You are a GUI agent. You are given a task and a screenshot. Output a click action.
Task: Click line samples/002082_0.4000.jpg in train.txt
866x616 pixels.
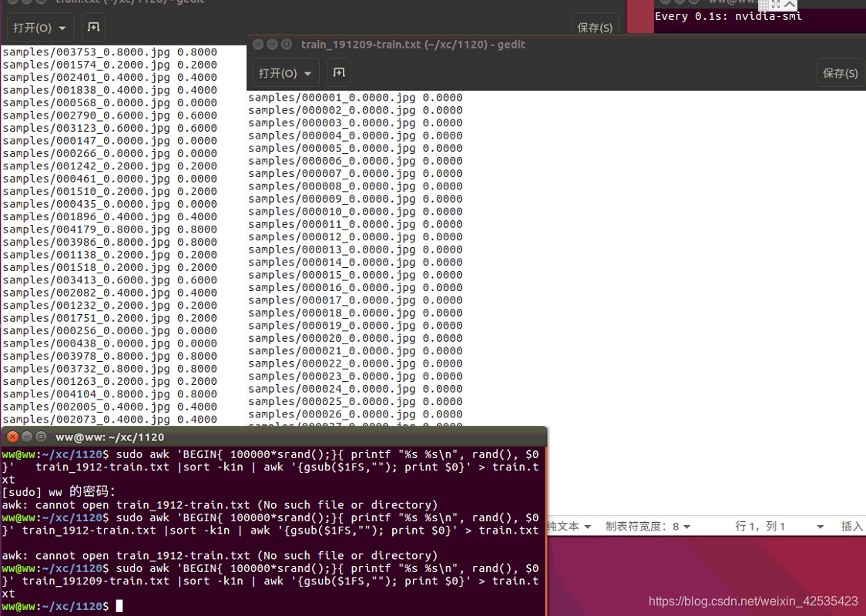[110, 293]
